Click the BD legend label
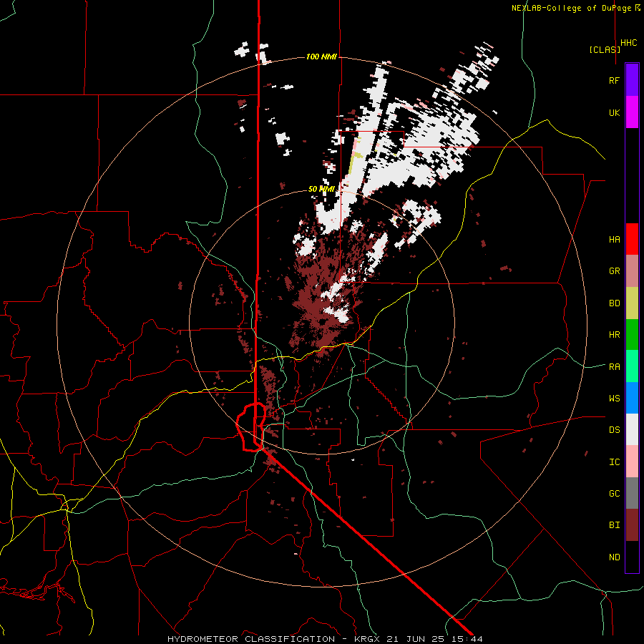Screen dimensions: 644x644 (x=614, y=303)
